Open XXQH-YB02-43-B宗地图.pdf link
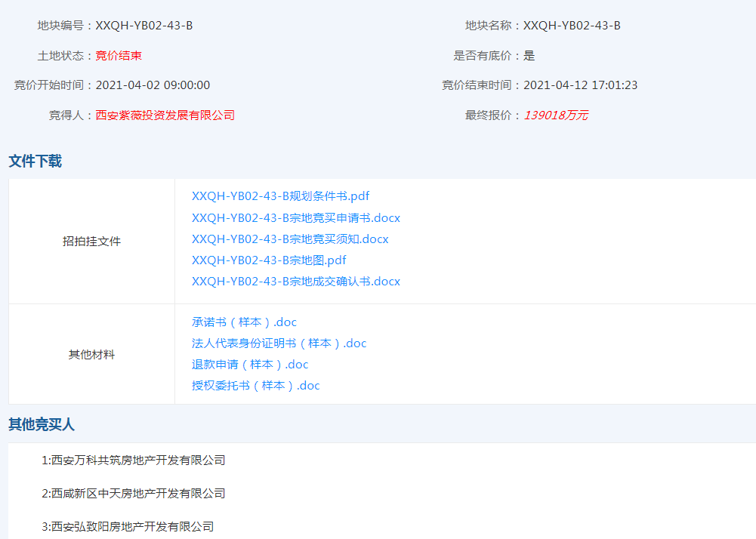Screen dimensions: 756x539 pyautogui.click(x=269, y=260)
